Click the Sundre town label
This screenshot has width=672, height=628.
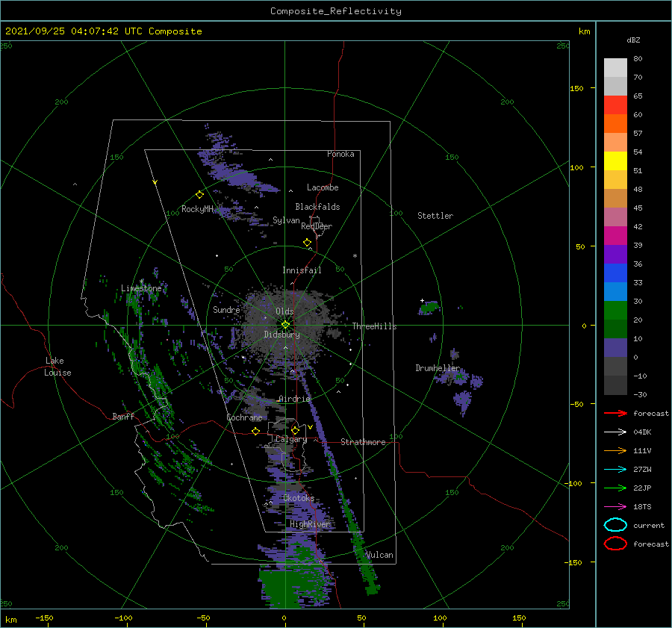[226, 309]
